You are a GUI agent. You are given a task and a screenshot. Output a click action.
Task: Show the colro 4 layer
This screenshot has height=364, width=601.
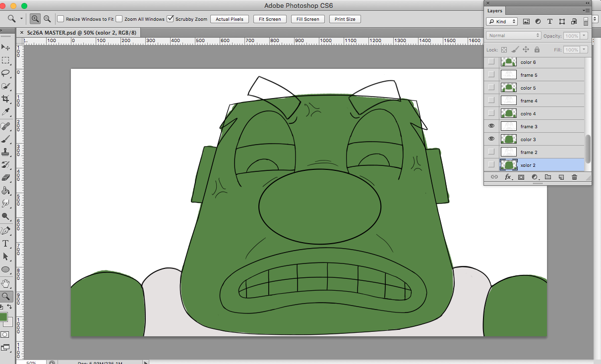pos(491,113)
